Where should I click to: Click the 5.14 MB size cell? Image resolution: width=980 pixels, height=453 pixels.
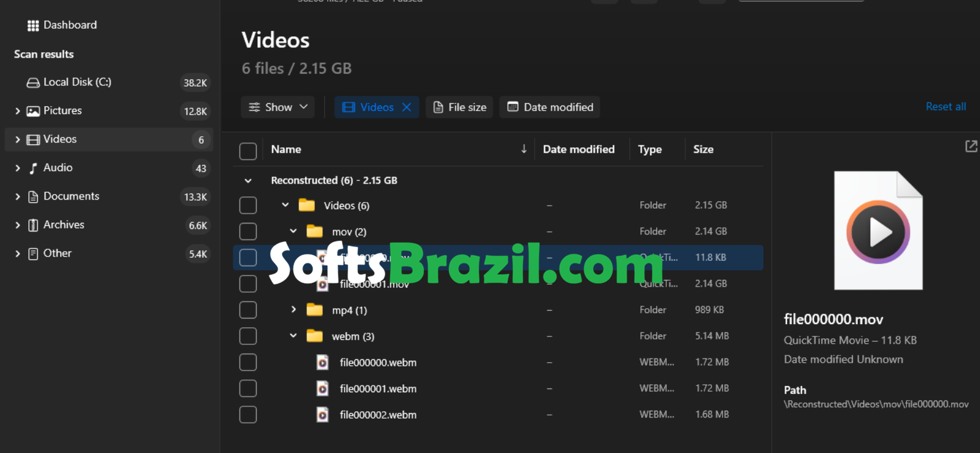tap(712, 336)
